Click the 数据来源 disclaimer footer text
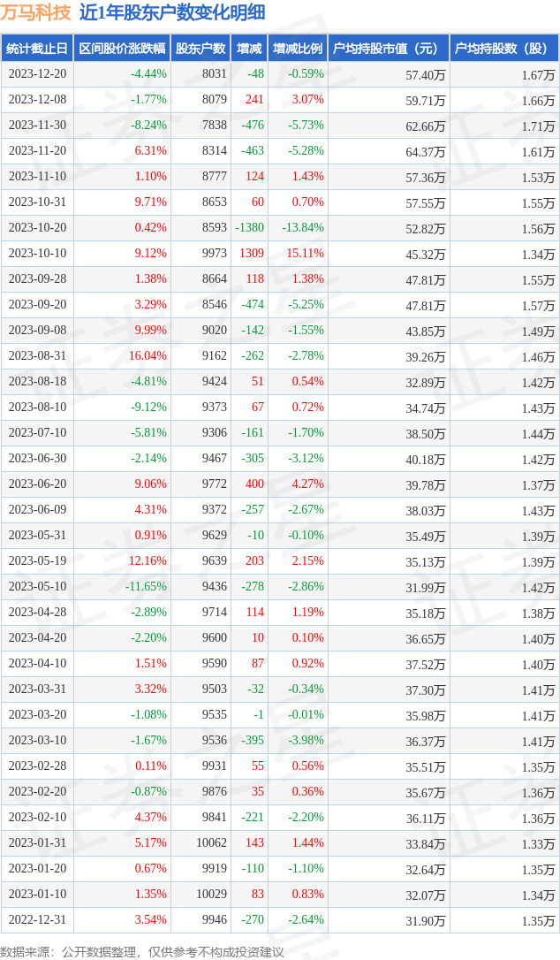Image resolution: width=560 pixels, height=960 pixels. pyautogui.click(x=142, y=951)
